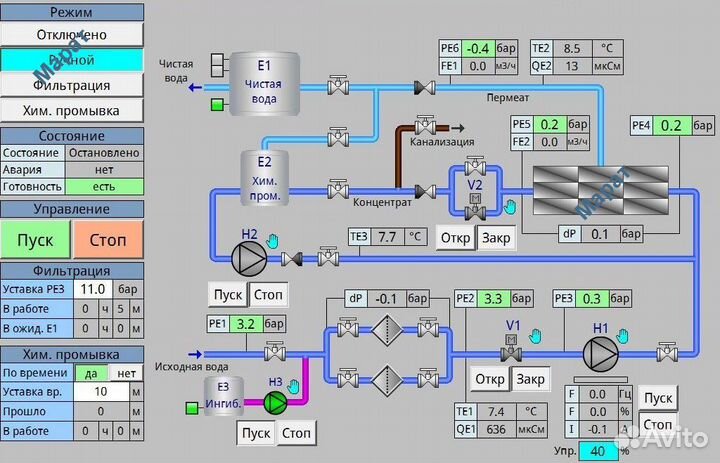Image resolution: width=720 pixels, height=463 pixels.
Task: Set timed chemical wash to "нет"
Action: coord(127,372)
